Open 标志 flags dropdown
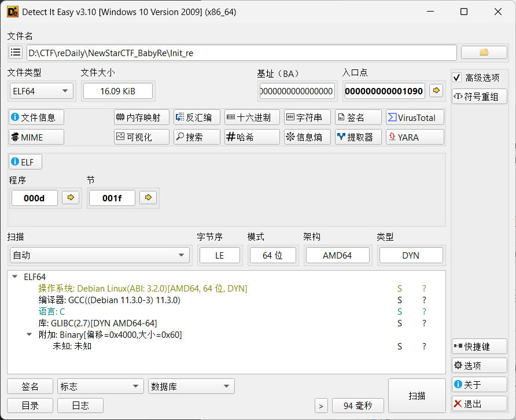Viewport: 516px width, 420px height. 101,386
